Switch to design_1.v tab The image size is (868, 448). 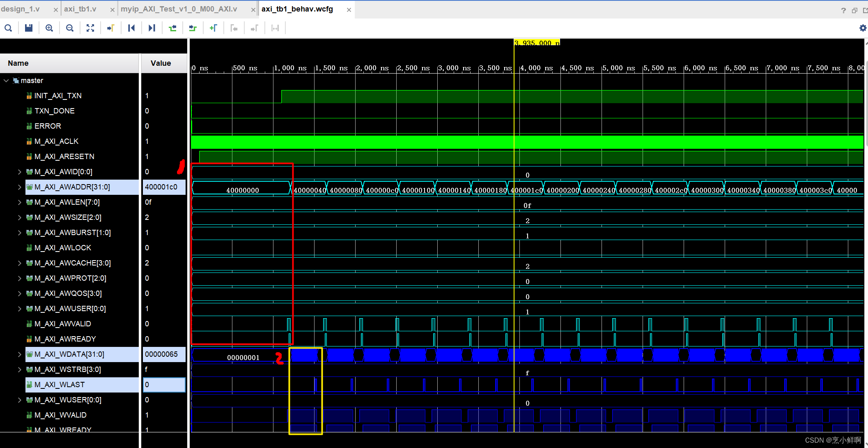tap(21, 9)
